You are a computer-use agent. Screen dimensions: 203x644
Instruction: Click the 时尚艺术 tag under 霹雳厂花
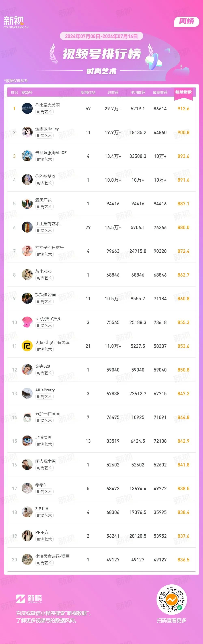tap(44, 207)
